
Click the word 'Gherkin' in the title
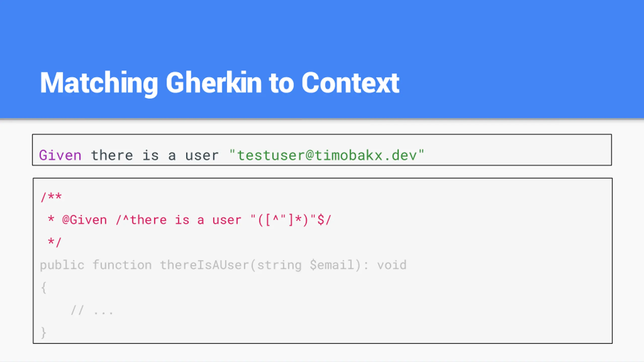[214, 83]
